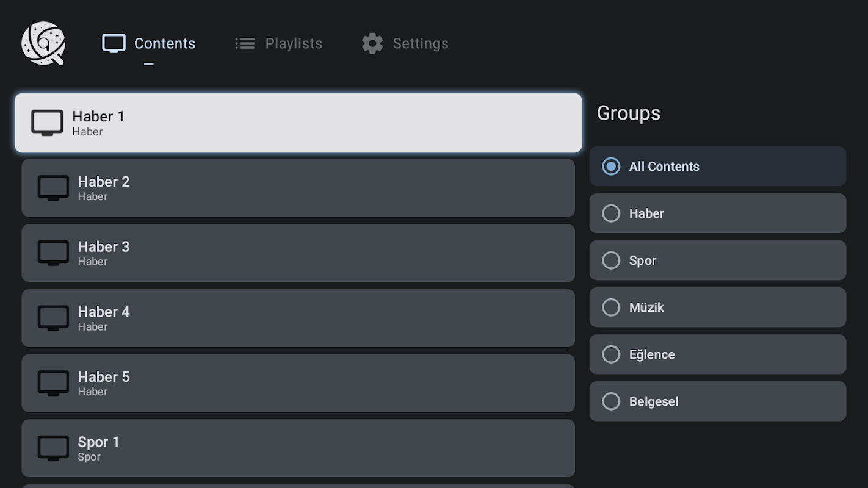Click the TV icon of Spor 1

[x=53, y=448]
